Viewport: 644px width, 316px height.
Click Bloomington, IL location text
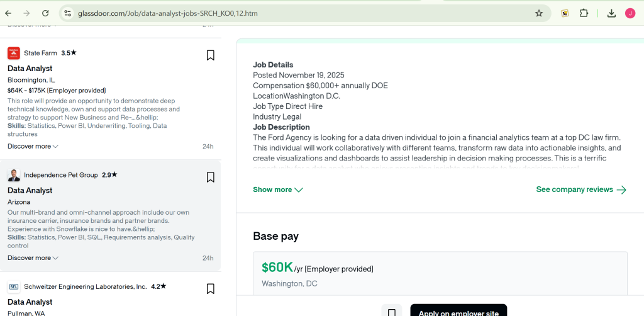tap(31, 80)
